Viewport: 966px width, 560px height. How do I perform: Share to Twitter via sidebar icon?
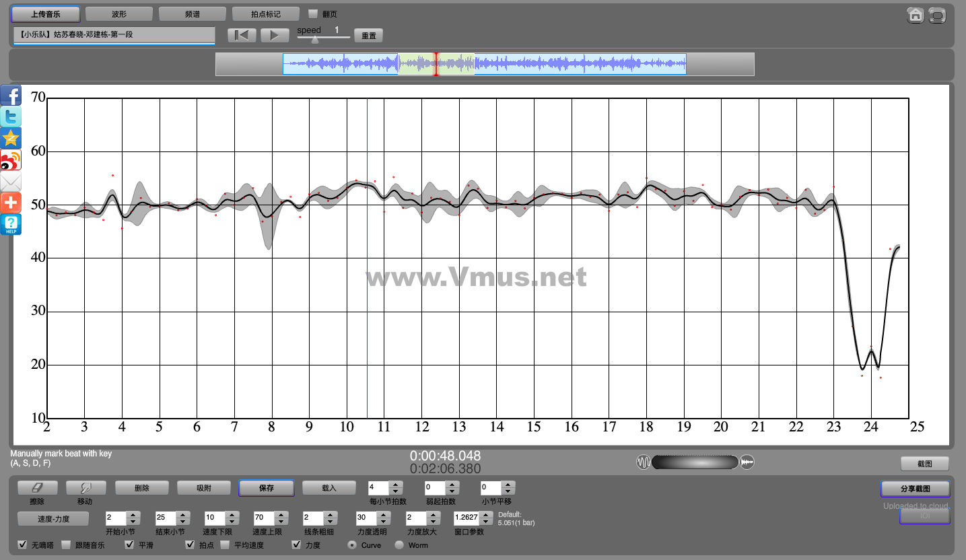[x=11, y=116]
